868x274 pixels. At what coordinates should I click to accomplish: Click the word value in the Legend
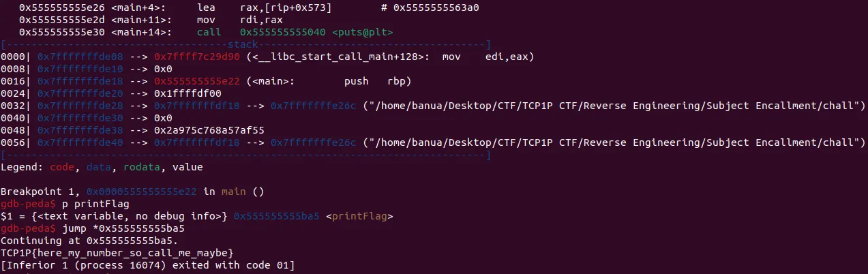tap(188, 167)
